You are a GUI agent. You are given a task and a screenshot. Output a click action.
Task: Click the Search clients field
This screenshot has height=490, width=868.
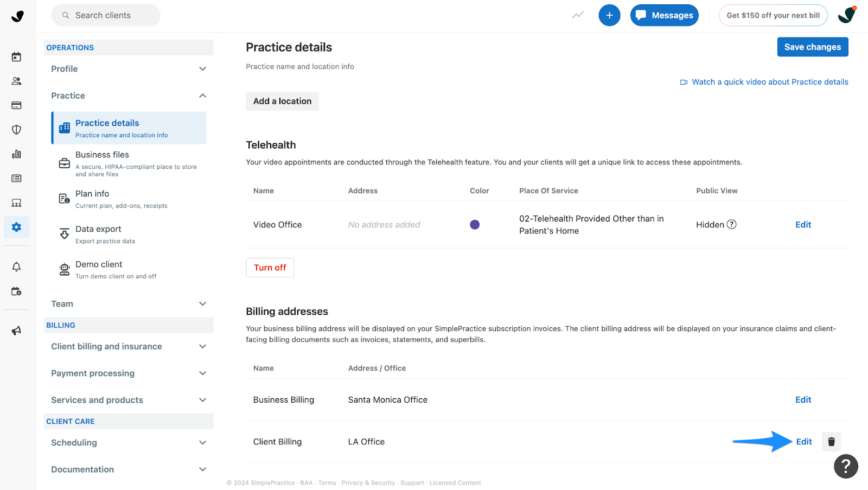click(106, 15)
